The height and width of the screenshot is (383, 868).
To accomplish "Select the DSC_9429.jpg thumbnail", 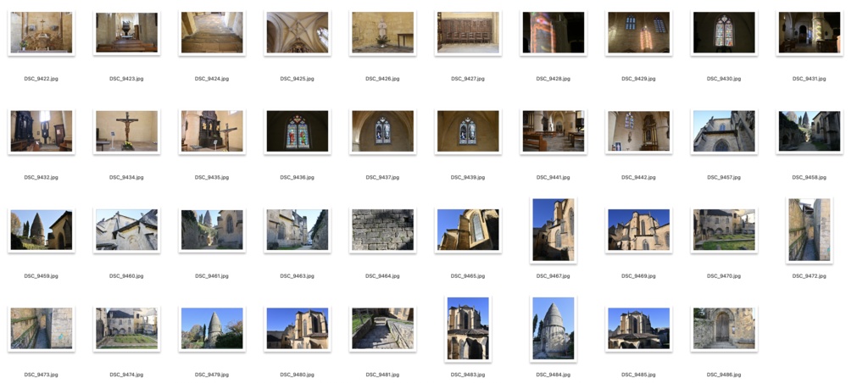I will pyautogui.click(x=638, y=33).
